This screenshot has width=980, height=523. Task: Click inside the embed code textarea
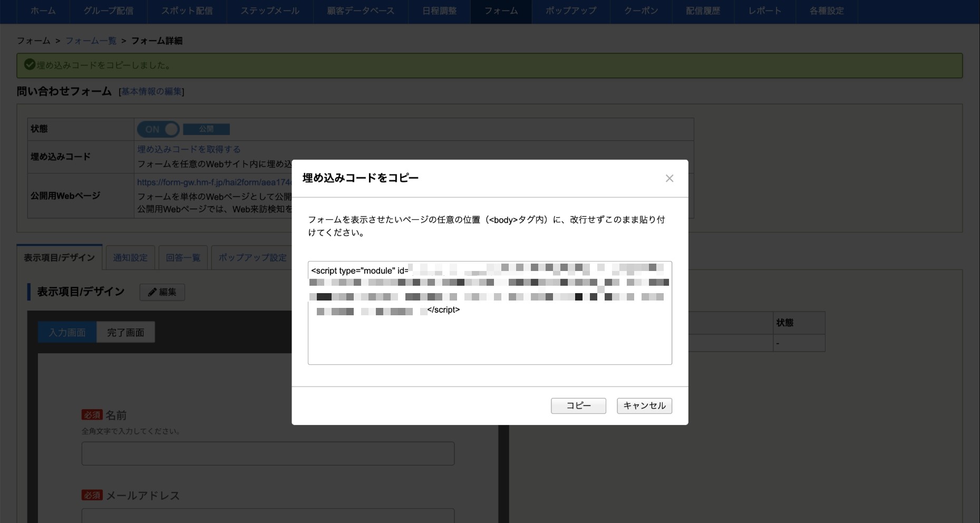(x=490, y=313)
